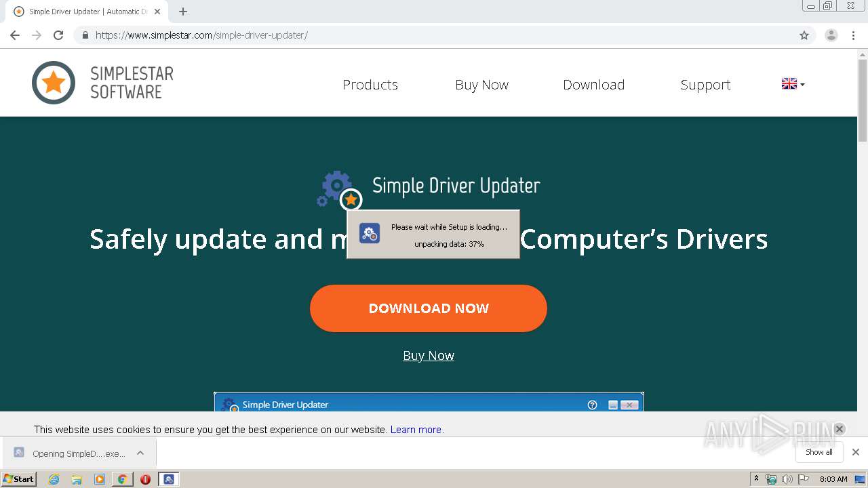Image resolution: width=868 pixels, height=488 pixels.
Task: Bookmark this page with the star
Action: (x=804, y=35)
